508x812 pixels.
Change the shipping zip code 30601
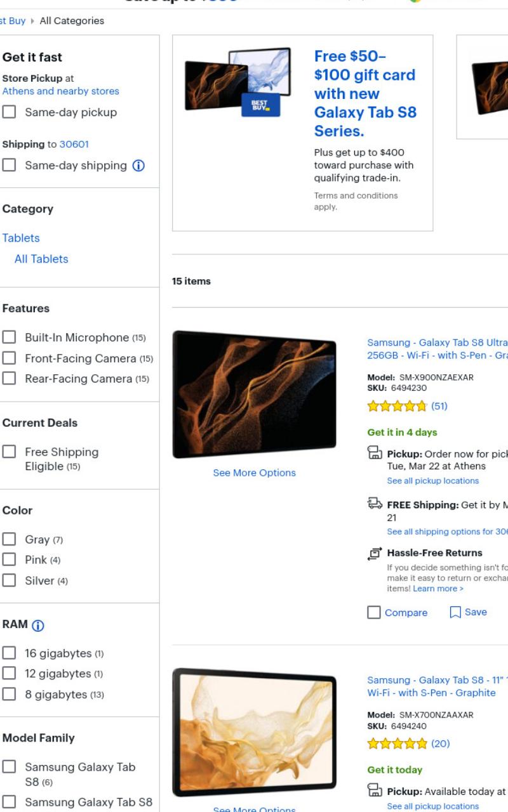click(x=74, y=144)
